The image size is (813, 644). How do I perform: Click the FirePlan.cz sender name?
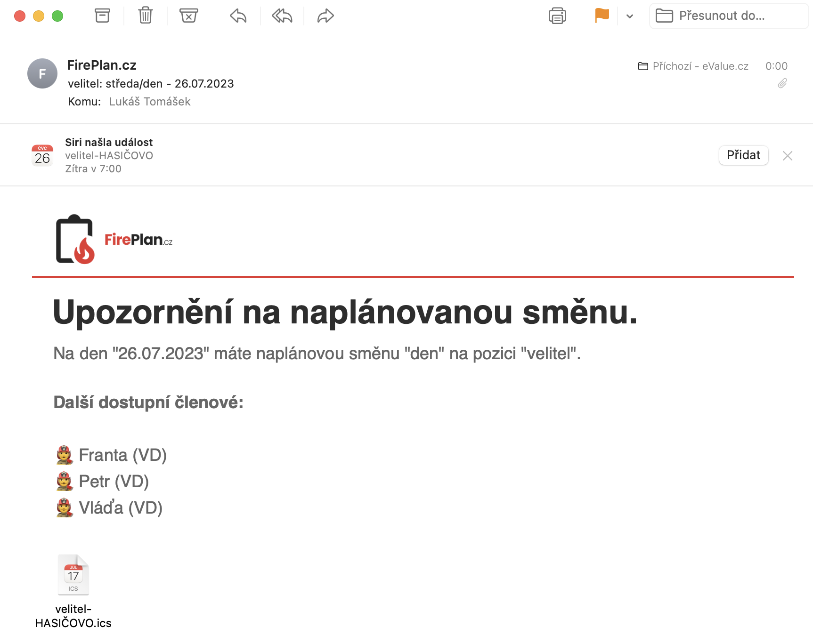102,65
